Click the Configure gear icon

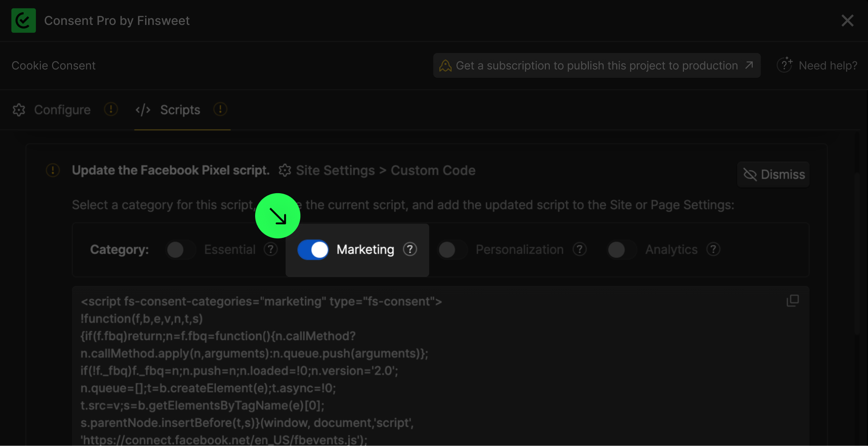(19, 110)
